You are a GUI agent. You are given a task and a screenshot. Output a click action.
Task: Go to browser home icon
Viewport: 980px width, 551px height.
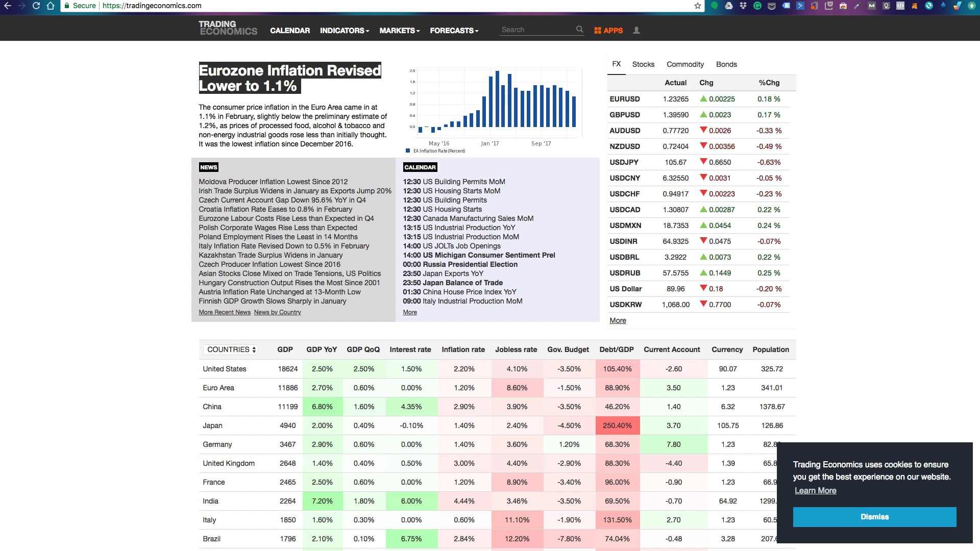pos(50,6)
